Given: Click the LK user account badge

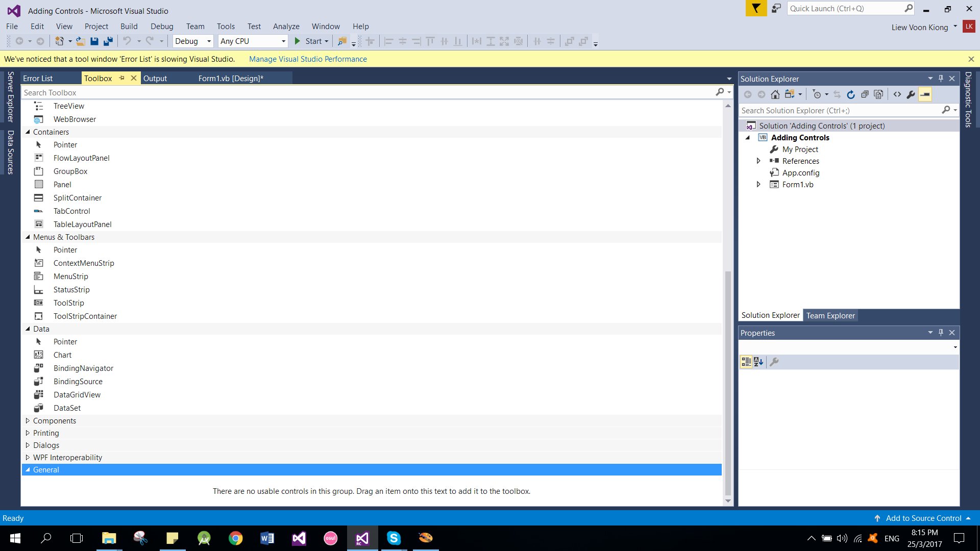Looking at the screenshot, I should [x=969, y=27].
